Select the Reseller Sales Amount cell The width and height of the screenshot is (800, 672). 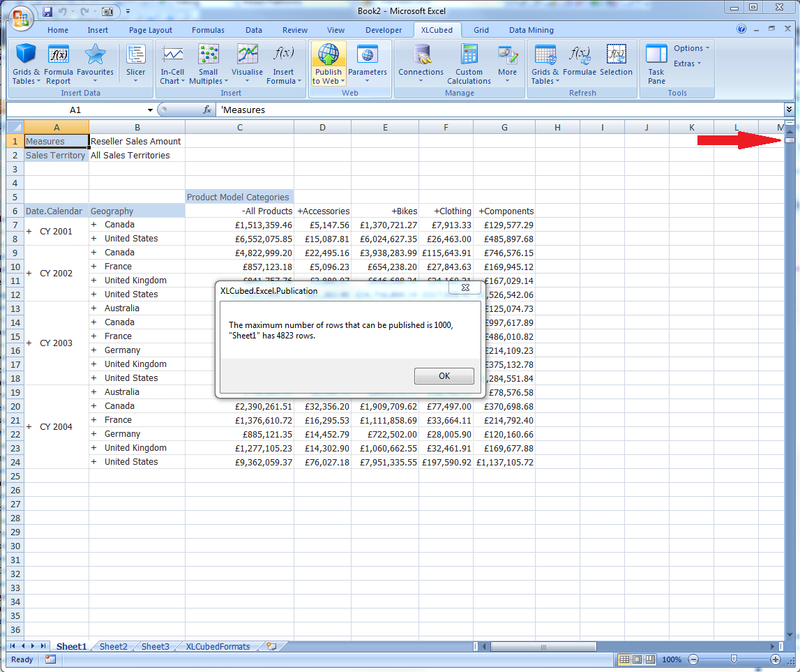(x=137, y=141)
